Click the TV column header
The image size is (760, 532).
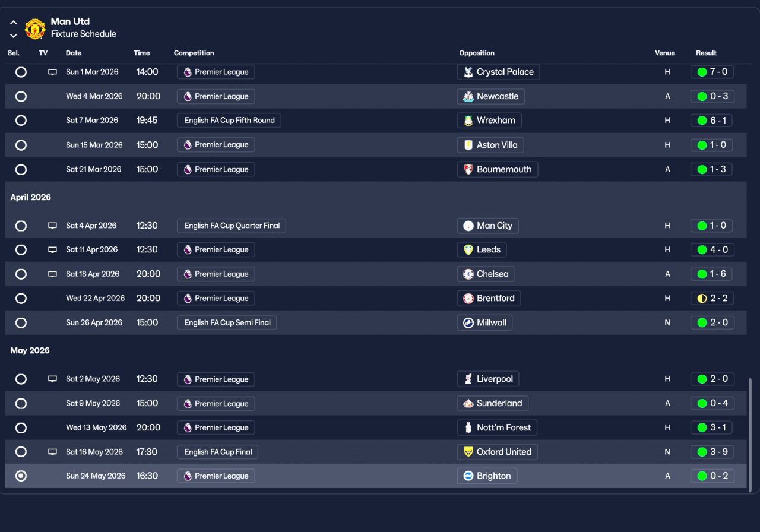[43, 53]
